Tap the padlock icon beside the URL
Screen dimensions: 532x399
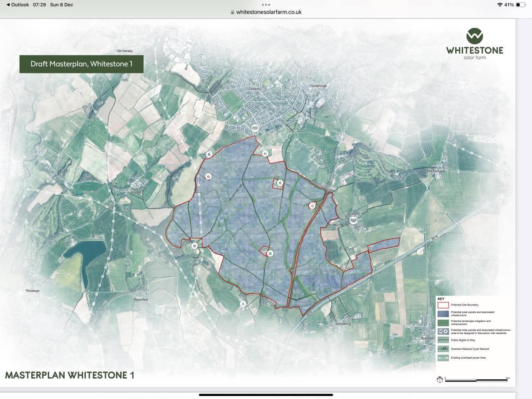click(x=232, y=12)
